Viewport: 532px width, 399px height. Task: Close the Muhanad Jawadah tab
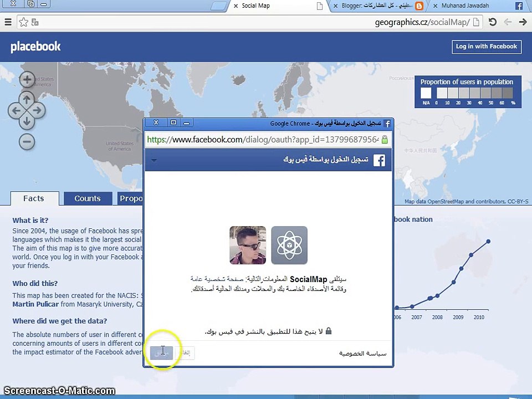pyautogui.click(x=436, y=6)
